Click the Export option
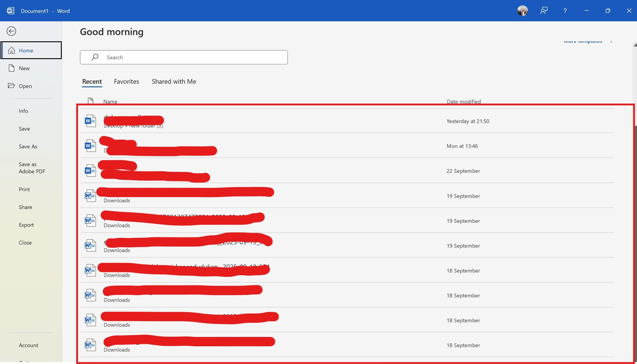The image size is (637, 364). [x=26, y=225]
